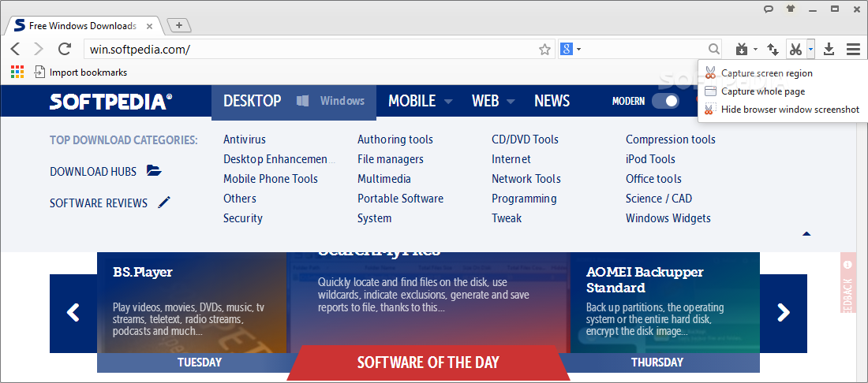Viewport: 868px width, 383px height.
Task: Open the Portable Software category
Action: point(400,199)
